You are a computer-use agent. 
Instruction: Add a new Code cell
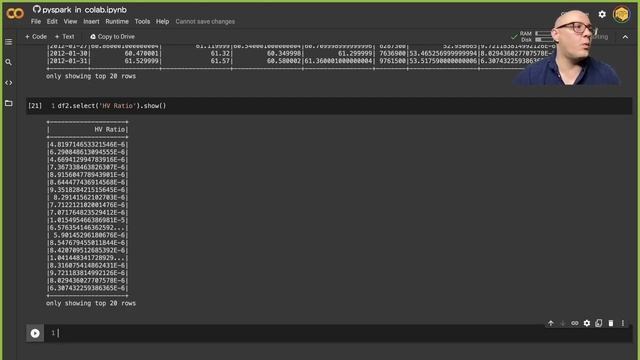point(36,37)
